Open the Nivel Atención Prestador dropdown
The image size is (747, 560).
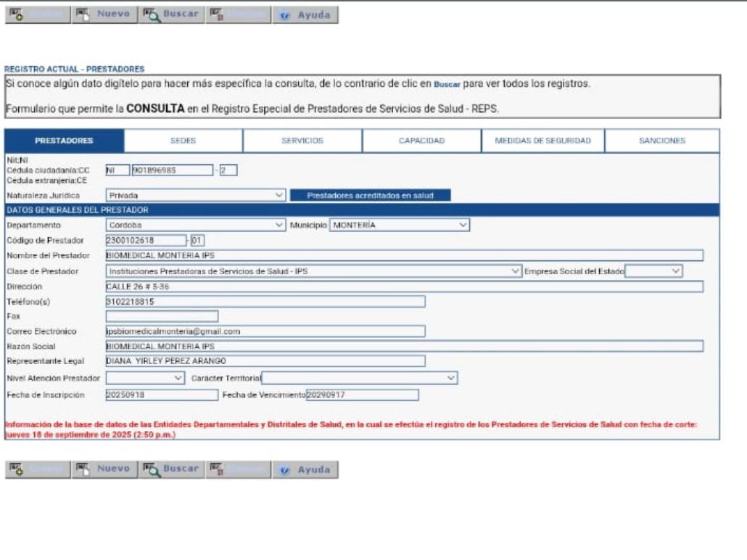pyautogui.click(x=145, y=378)
